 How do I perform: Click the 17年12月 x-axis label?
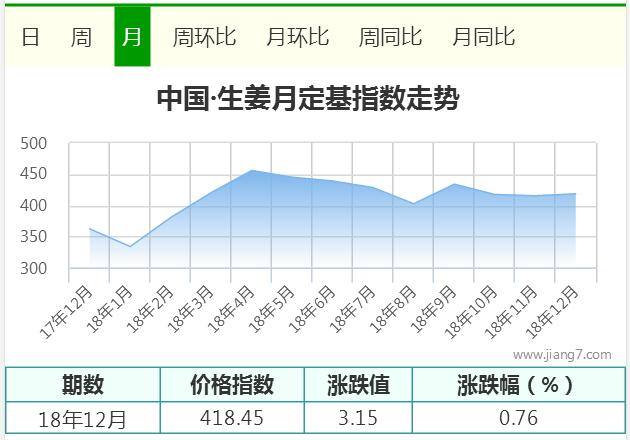68,313
